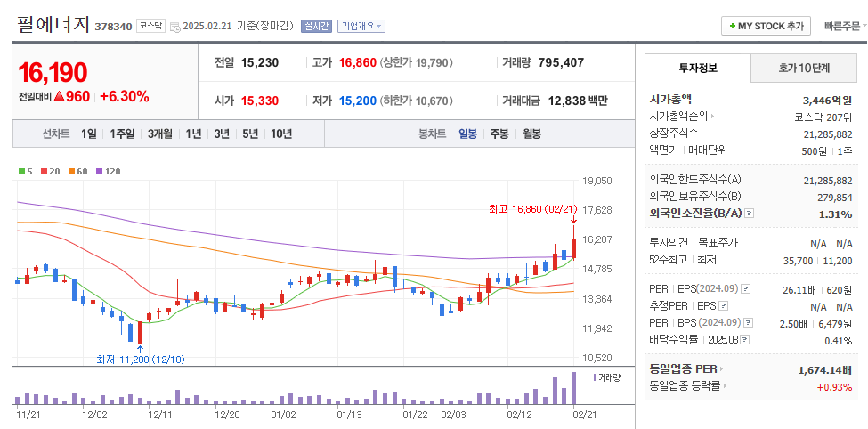Image resolution: width=868 pixels, height=429 pixels.
Task: Select the 월봉 candlestick chart
Action: point(532,134)
